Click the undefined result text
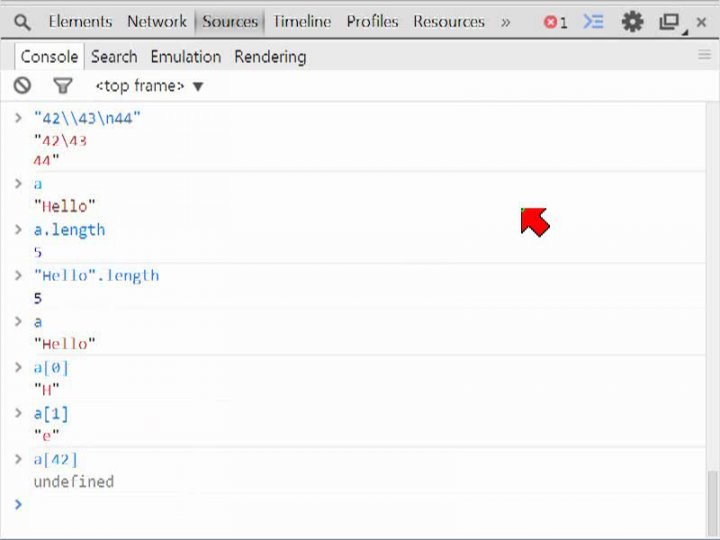720x540 pixels. [73, 482]
